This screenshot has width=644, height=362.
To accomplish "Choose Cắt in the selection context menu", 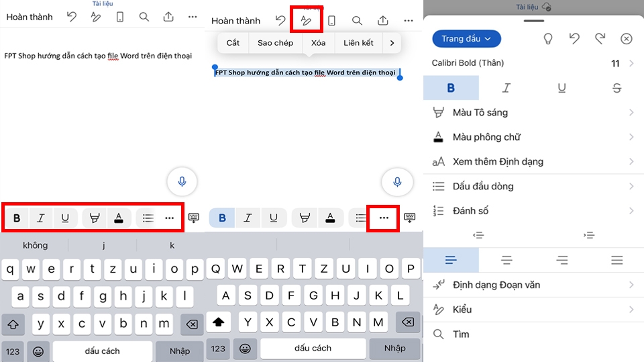I will (x=233, y=43).
